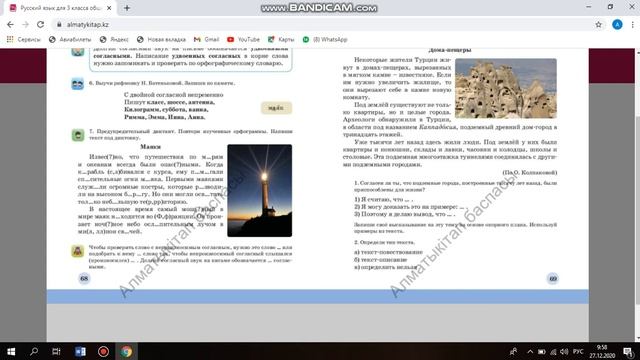The width and height of the screenshot is (640, 360).
Task: Open Word from the taskbar
Action: pos(80,351)
